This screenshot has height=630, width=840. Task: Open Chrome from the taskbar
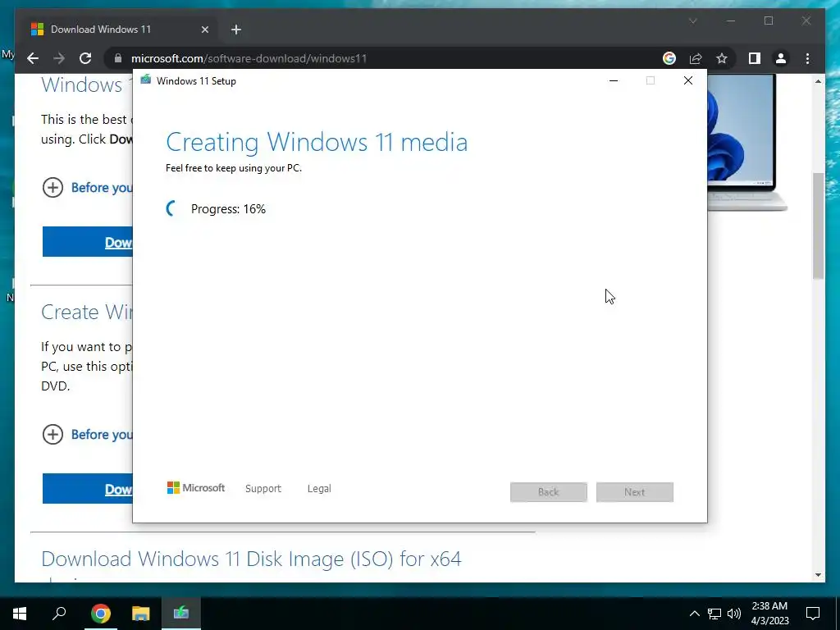click(100, 614)
